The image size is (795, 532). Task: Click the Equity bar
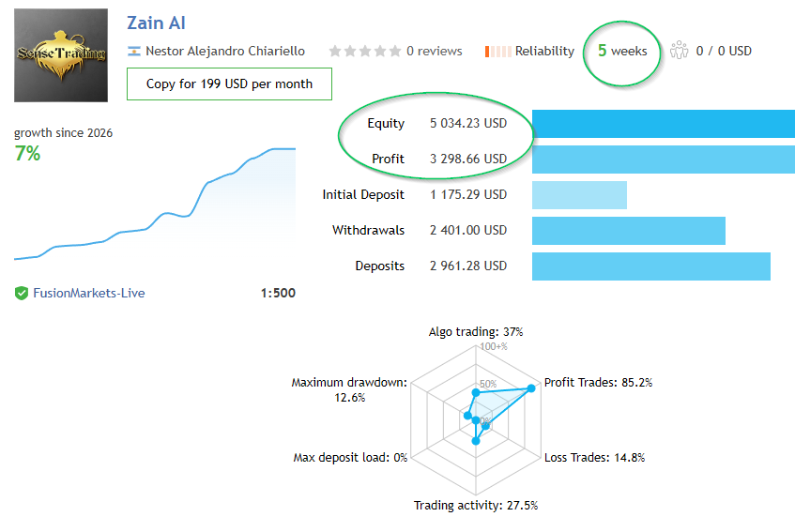click(663, 124)
